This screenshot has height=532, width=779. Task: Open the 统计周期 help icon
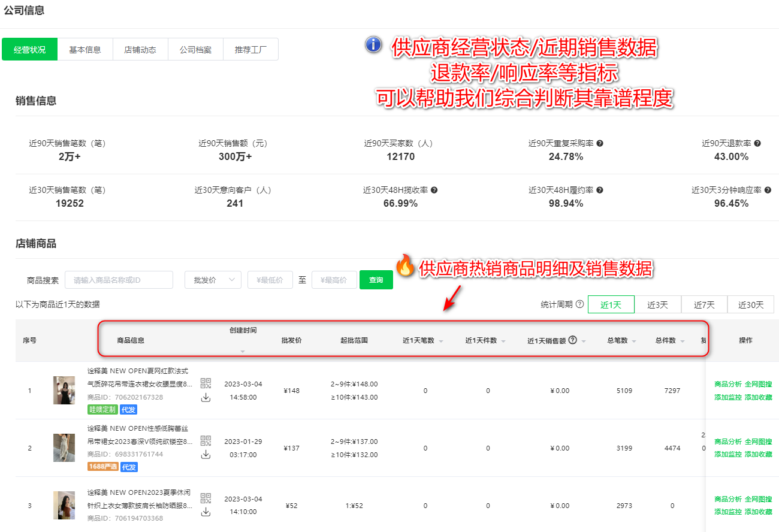(x=579, y=304)
